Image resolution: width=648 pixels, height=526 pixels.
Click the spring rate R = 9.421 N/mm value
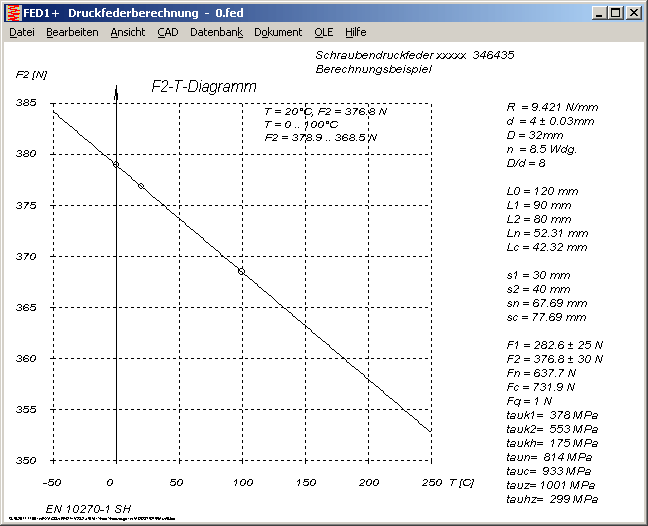pos(553,104)
